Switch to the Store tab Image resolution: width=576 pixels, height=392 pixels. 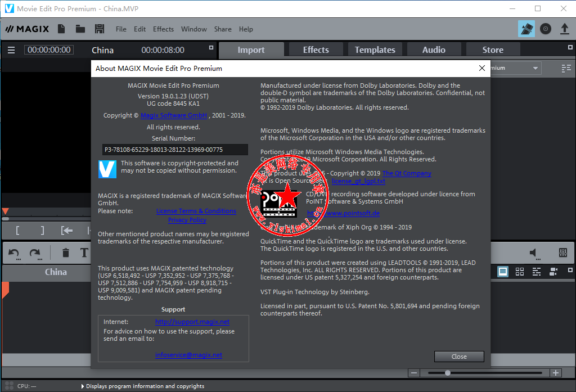(493, 50)
